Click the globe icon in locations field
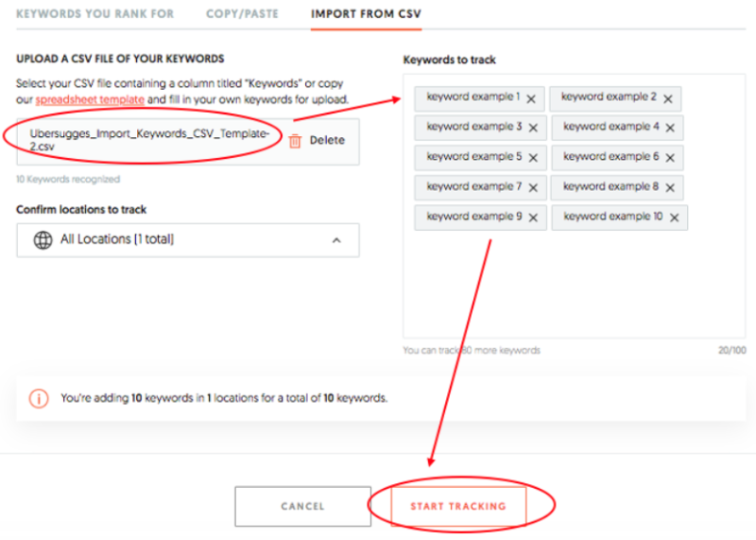This screenshot has height=540, width=756. point(43,240)
